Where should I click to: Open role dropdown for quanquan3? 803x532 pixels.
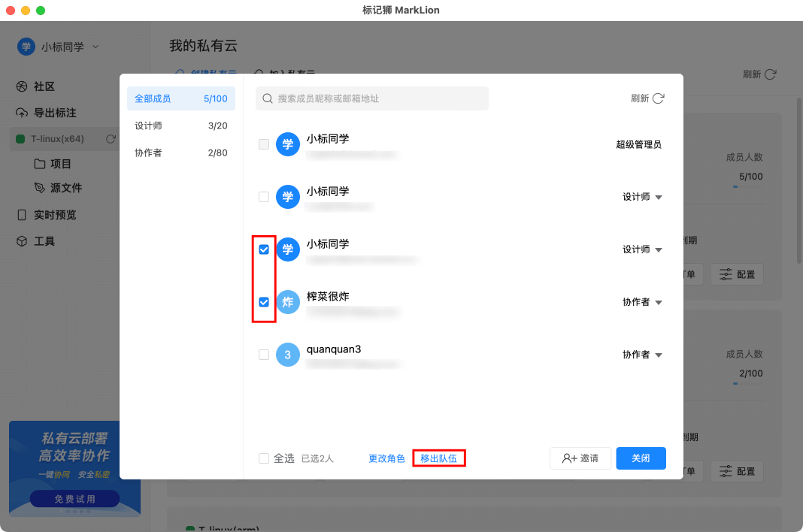coord(658,355)
